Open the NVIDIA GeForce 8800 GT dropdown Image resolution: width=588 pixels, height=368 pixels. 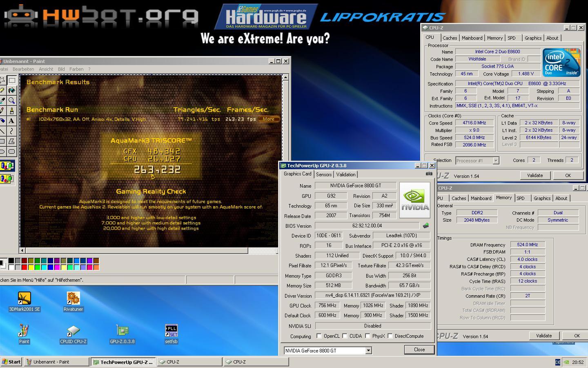[x=368, y=350]
